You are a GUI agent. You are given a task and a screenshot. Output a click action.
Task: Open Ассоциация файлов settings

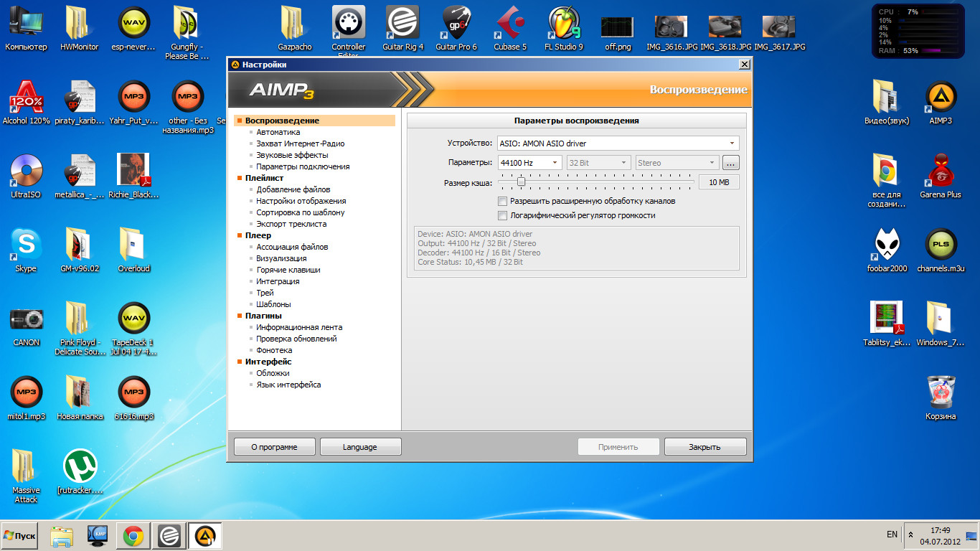coord(293,247)
